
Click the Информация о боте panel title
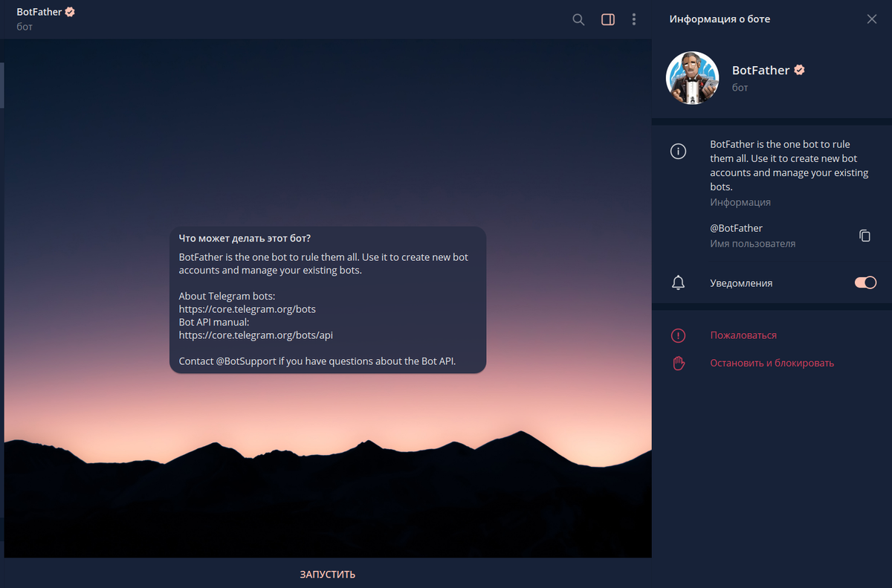point(720,19)
